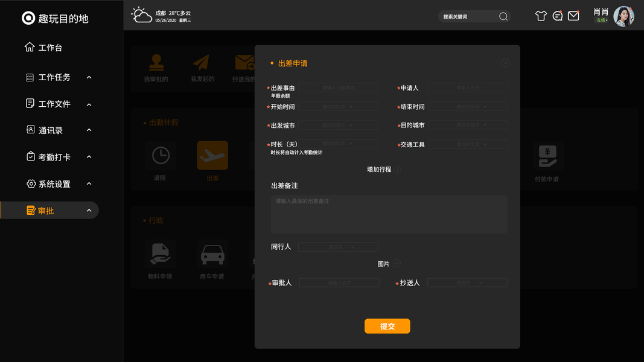Select the 出差 airplane icon
Viewport: 644px width, 362px height.
pos(212,156)
